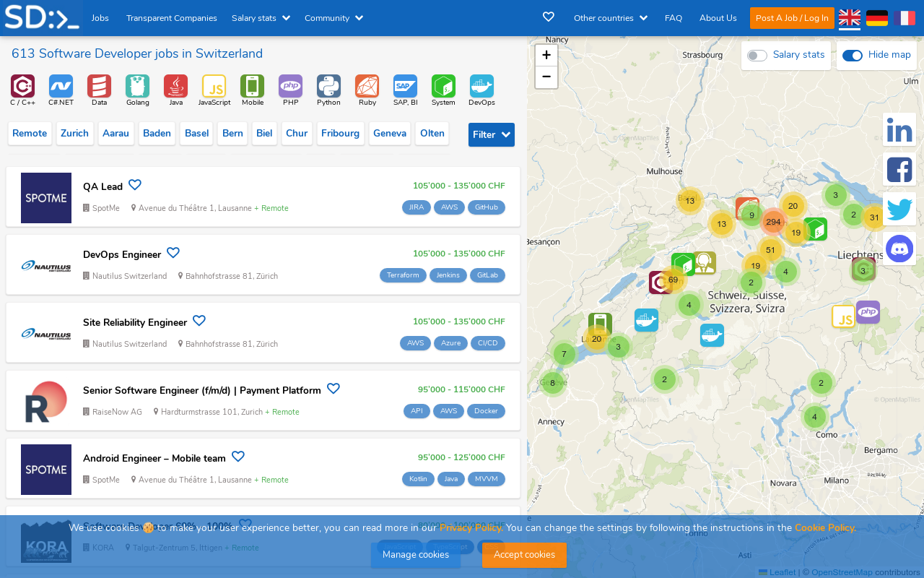Choose the PHP category icon
Viewport: 924px width, 578px height.
pos(291,86)
